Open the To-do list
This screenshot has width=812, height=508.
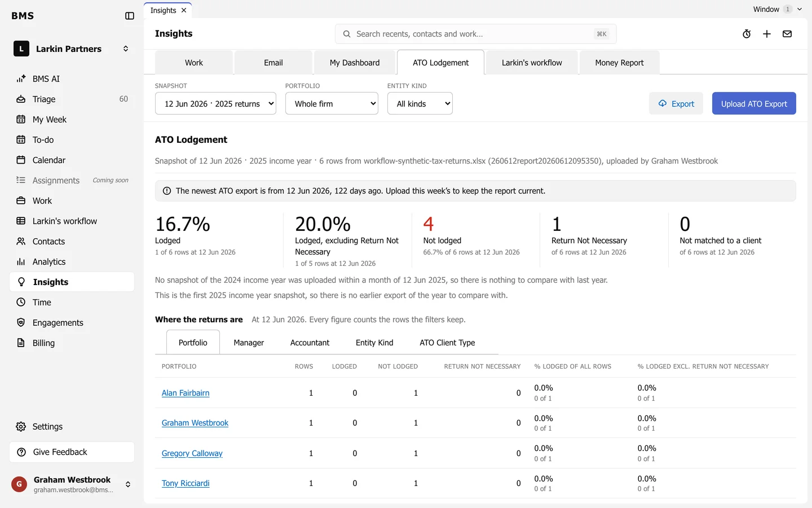[x=72, y=140]
